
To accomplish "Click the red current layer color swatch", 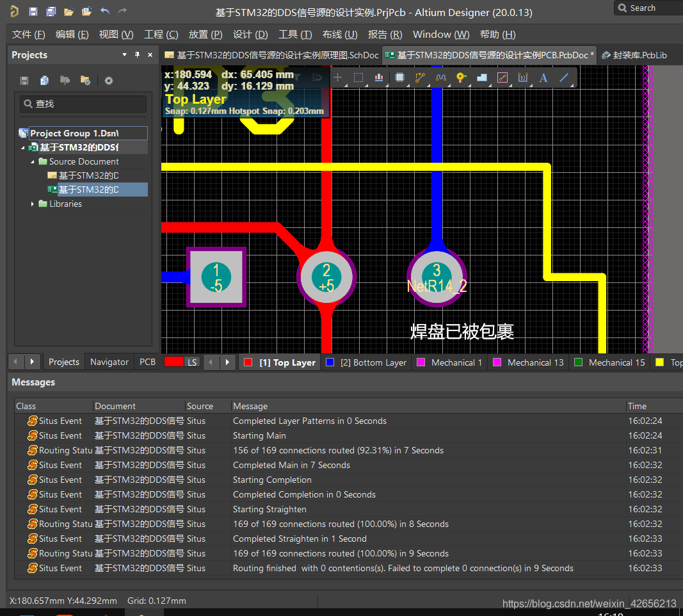I will [174, 362].
